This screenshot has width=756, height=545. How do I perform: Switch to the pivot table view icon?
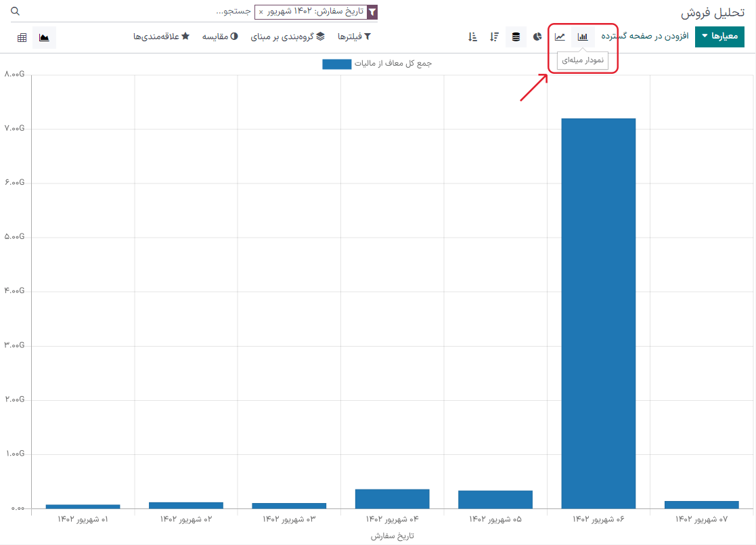(22, 37)
